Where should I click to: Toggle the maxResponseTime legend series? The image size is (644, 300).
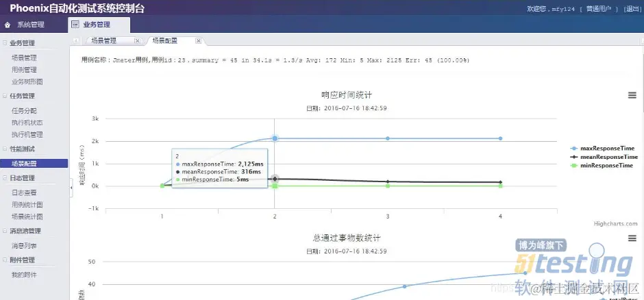coord(602,148)
